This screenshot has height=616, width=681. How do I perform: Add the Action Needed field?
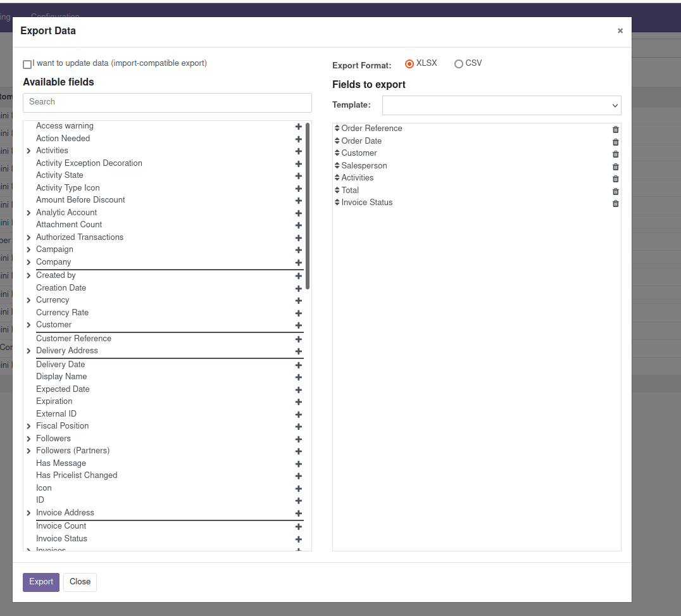[298, 139]
